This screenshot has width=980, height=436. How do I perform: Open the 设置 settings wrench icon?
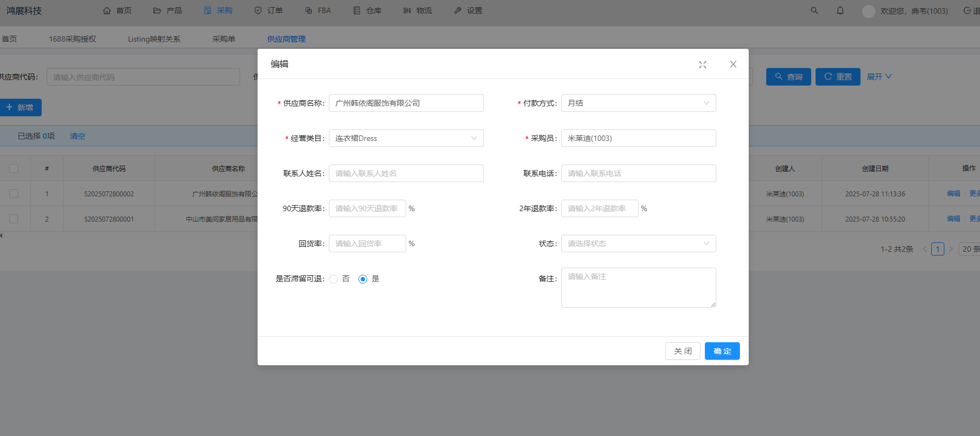pyautogui.click(x=458, y=10)
